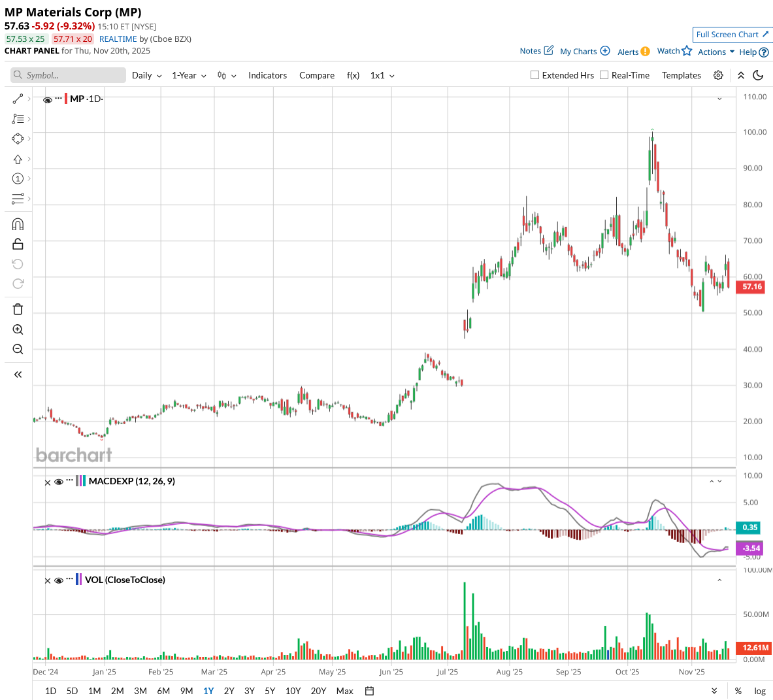
Task: Remove the MACDEXP indicator with X
Action: tap(48, 482)
